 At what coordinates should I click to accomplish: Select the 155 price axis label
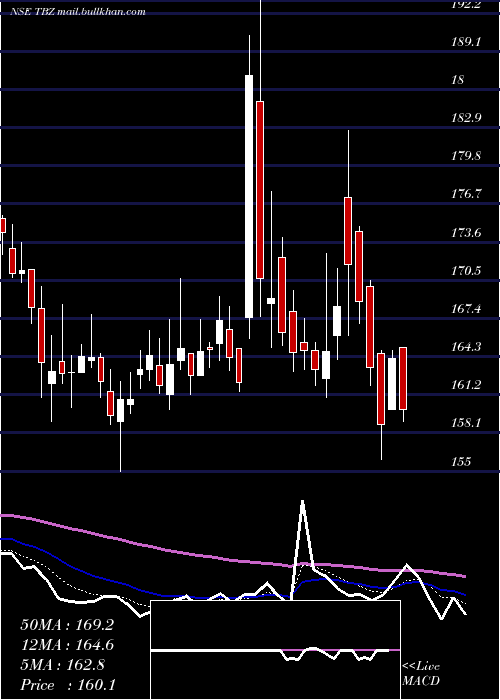(461, 461)
